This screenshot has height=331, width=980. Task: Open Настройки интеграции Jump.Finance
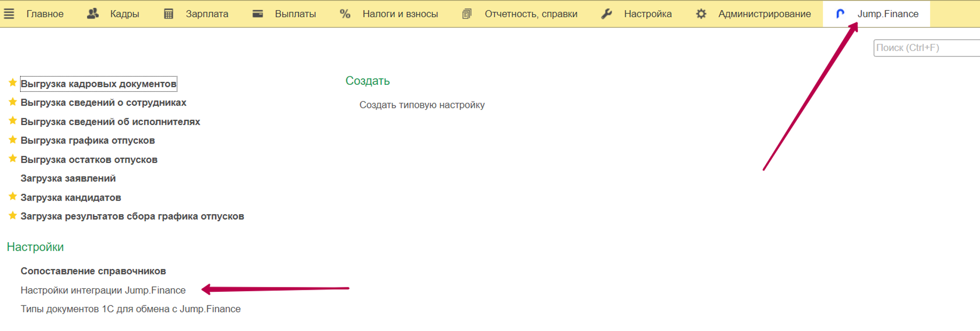point(103,290)
